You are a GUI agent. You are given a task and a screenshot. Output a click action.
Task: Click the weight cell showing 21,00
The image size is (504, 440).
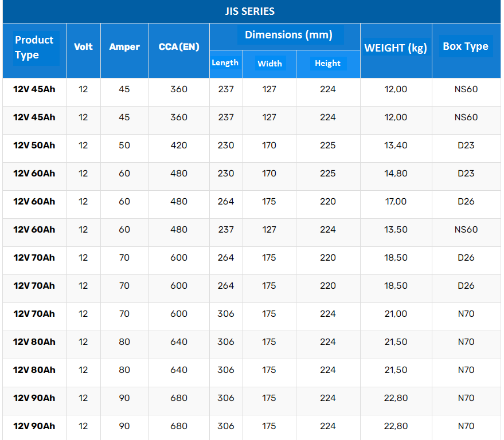[396, 314]
